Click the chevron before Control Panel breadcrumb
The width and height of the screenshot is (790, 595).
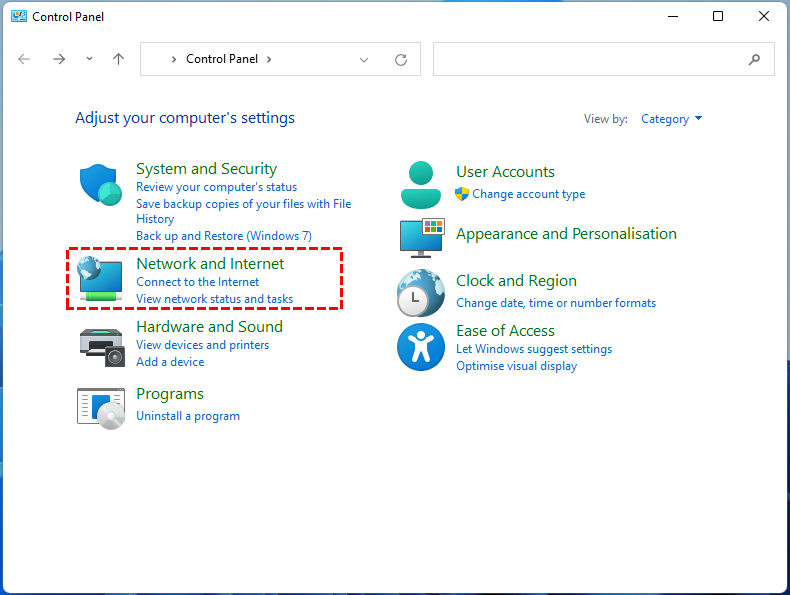coord(174,59)
